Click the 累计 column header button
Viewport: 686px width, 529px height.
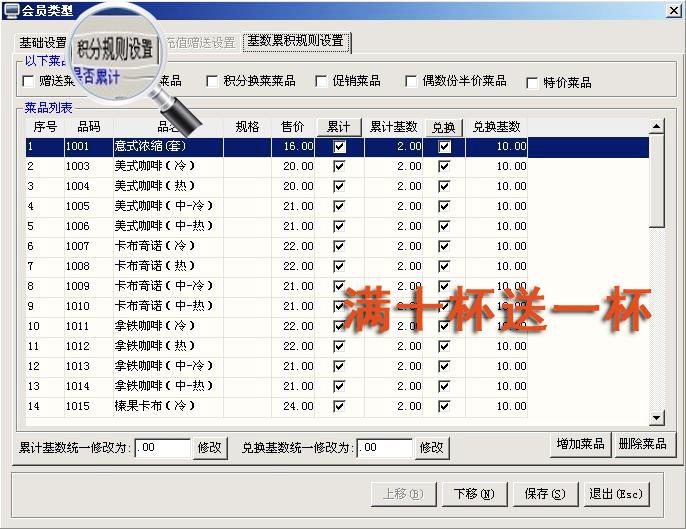[339, 127]
